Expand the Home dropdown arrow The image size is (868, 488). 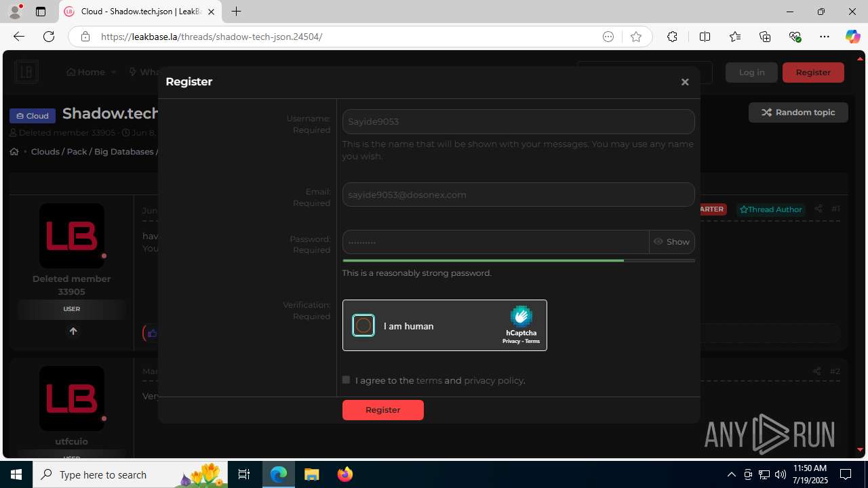pyautogui.click(x=114, y=72)
